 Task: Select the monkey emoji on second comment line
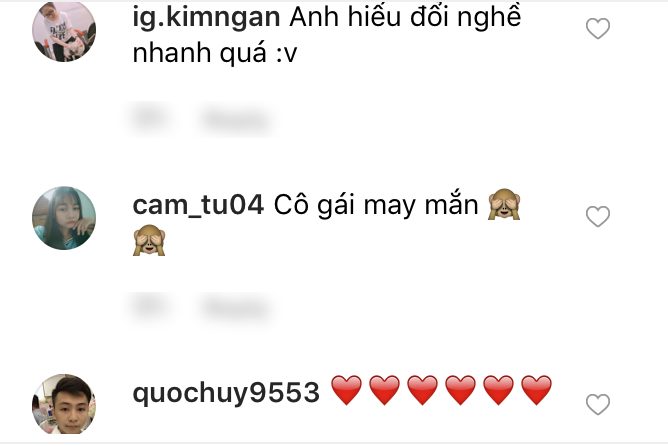(149, 240)
